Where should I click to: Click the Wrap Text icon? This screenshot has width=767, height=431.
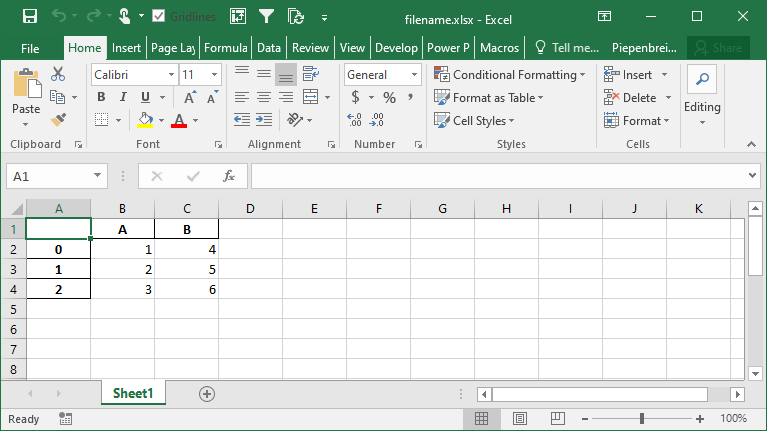(x=310, y=74)
